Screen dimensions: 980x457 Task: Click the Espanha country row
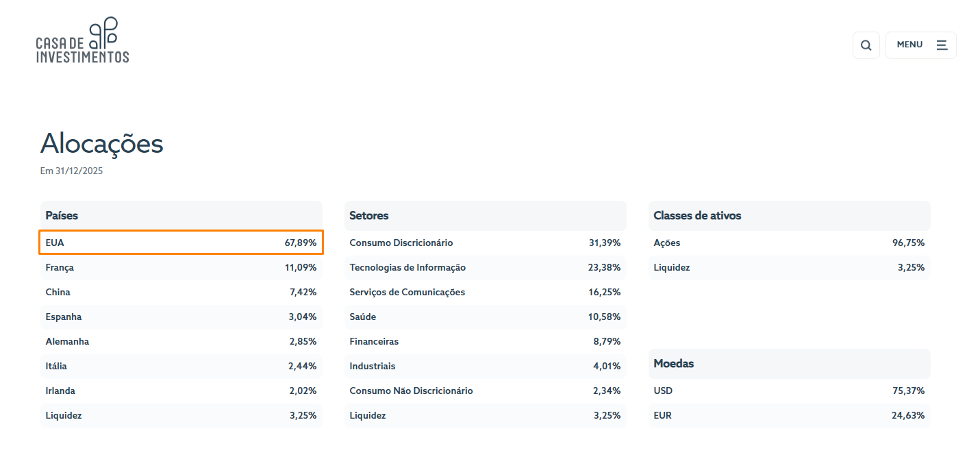point(181,317)
